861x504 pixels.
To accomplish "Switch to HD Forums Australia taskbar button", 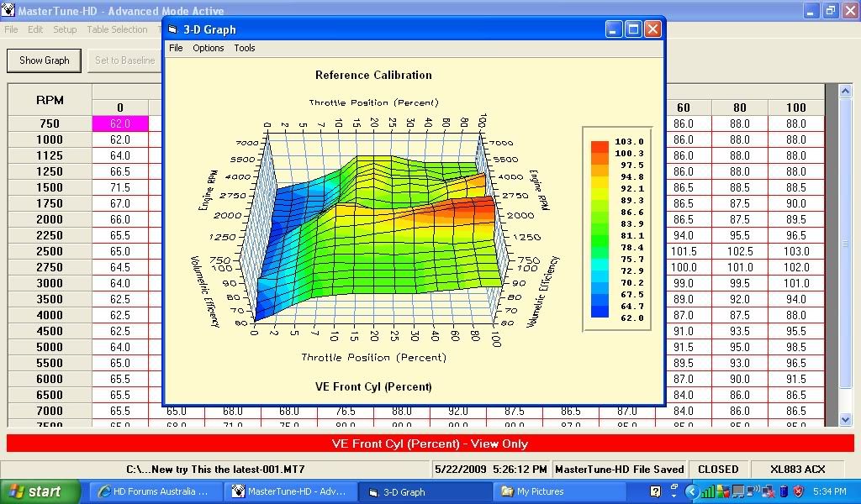I will pos(156,492).
